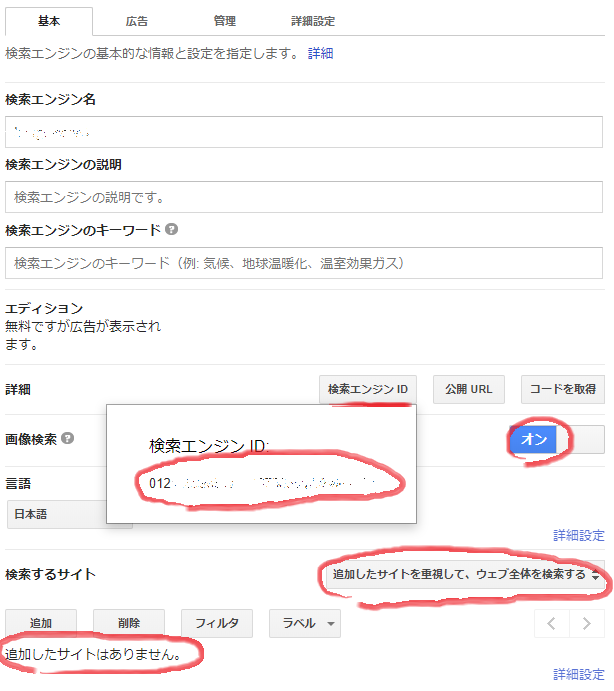614x691 pixels.
Task: Click the help icon beside 画像検索
Action: click(67, 438)
